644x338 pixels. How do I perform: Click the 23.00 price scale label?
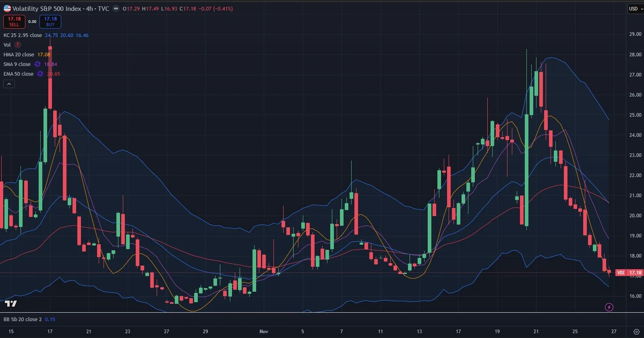[635, 155]
